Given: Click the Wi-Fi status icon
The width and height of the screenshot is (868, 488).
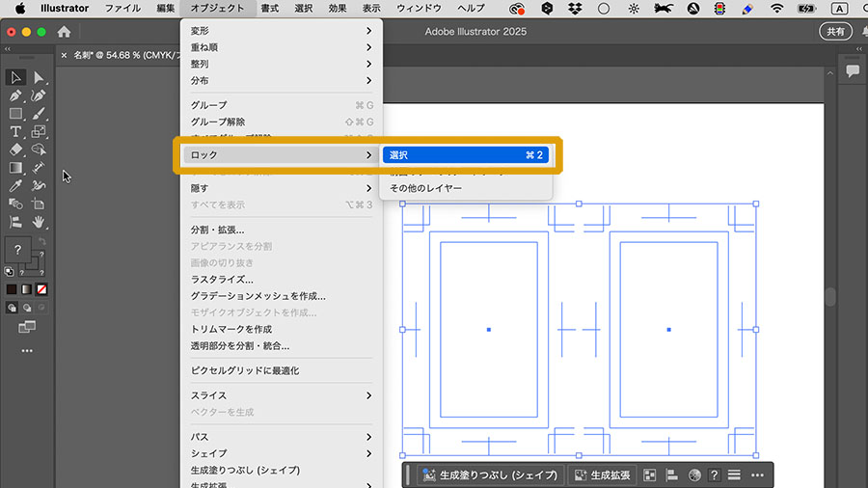Looking at the screenshot, I should (776, 9).
